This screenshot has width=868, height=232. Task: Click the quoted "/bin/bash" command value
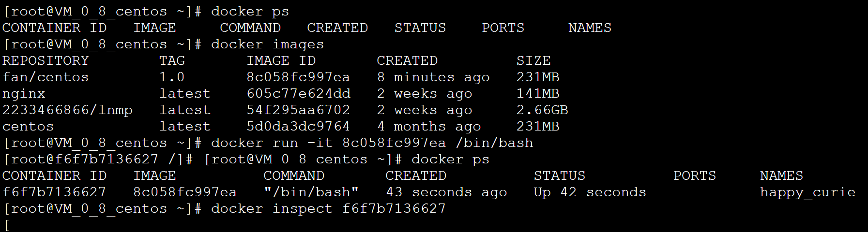click(311, 192)
